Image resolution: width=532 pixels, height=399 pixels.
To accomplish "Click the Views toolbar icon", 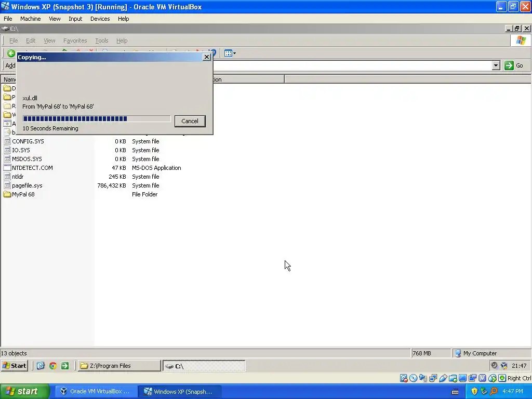I will tap(228, 54).
